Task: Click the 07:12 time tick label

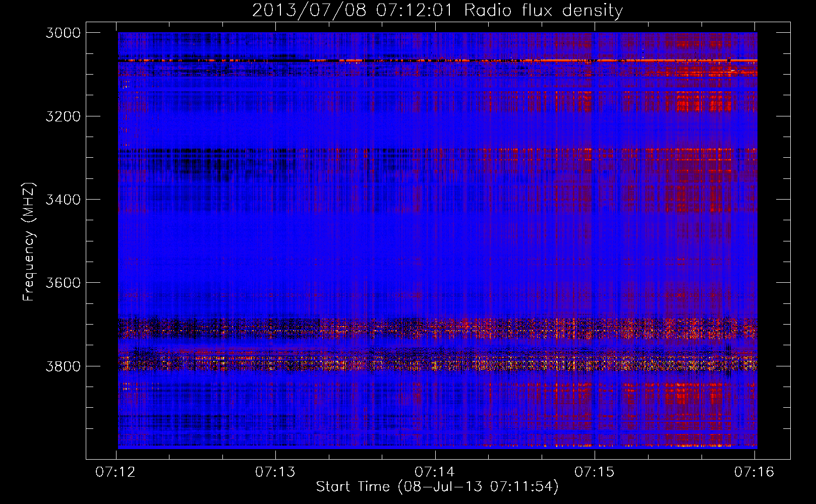Action: (115, 472)
